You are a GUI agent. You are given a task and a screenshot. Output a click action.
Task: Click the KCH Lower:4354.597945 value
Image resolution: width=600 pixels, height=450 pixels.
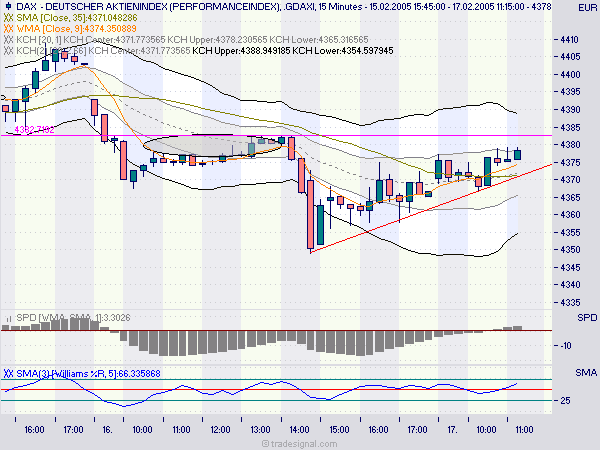[x=343, y=51]
